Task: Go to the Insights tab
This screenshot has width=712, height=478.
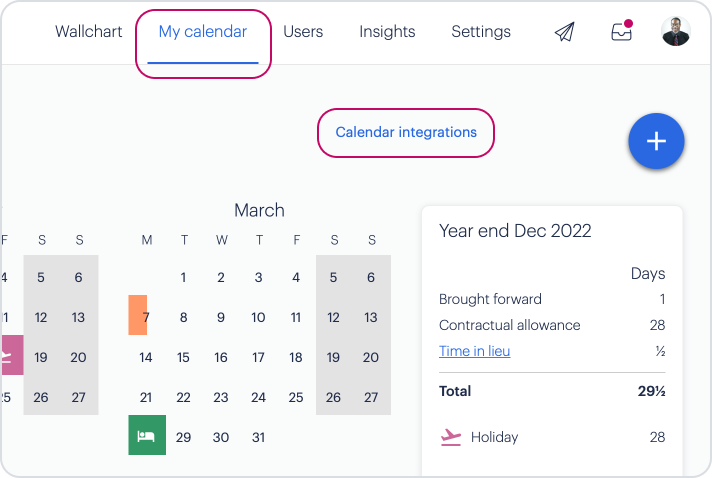Action: pos(387,31)
